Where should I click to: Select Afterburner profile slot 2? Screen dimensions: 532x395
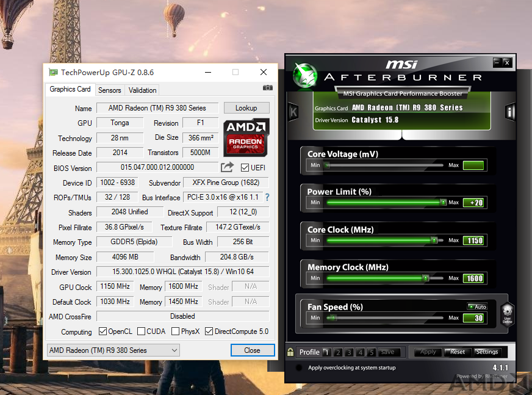[x=338, y=352]
